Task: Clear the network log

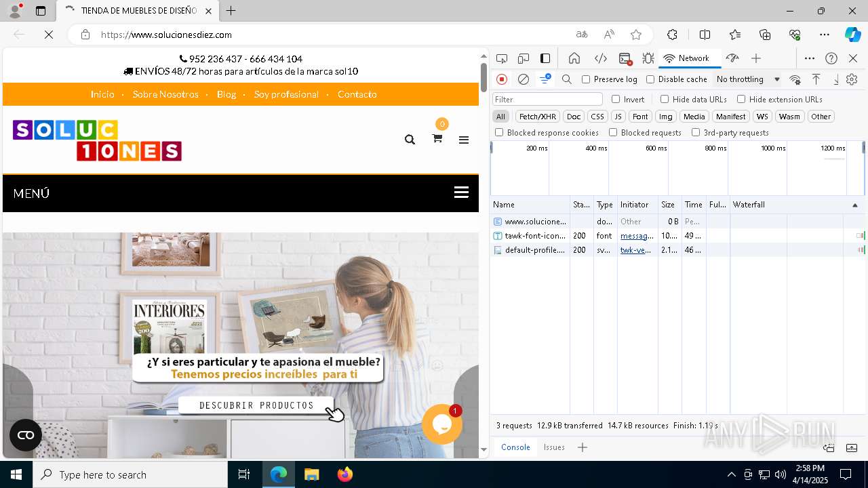Action: coord(524,79)
